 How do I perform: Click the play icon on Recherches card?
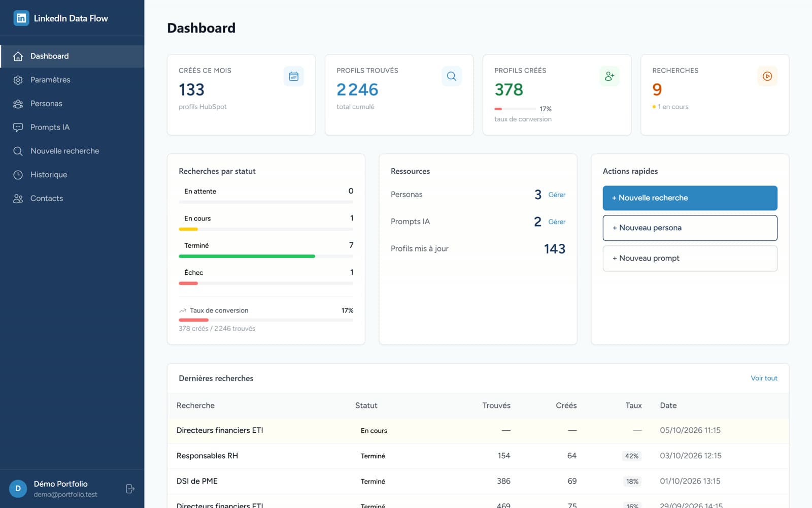[767, 76]
